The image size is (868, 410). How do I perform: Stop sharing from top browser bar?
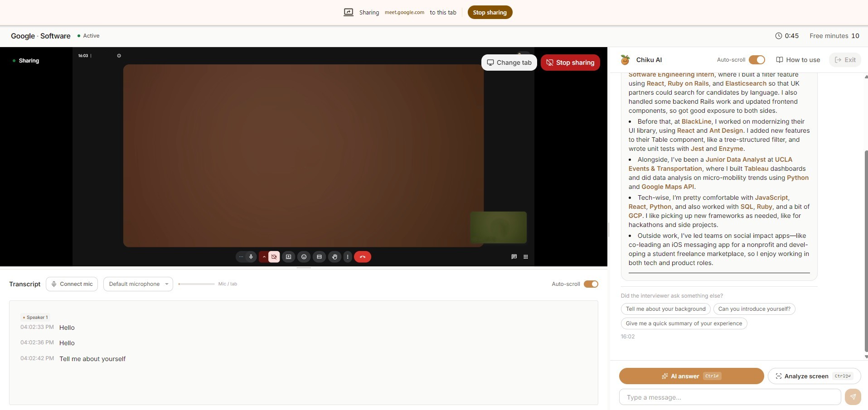[x=490, y=12]
